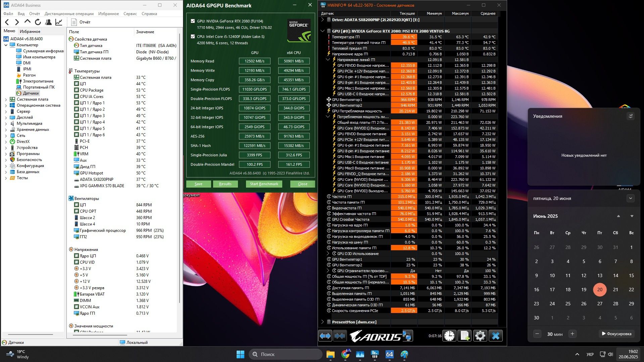This screenshot has width=644, height=362.
Task: Click HWiNFO expand columns arrows icon
Action: (325, 336)
